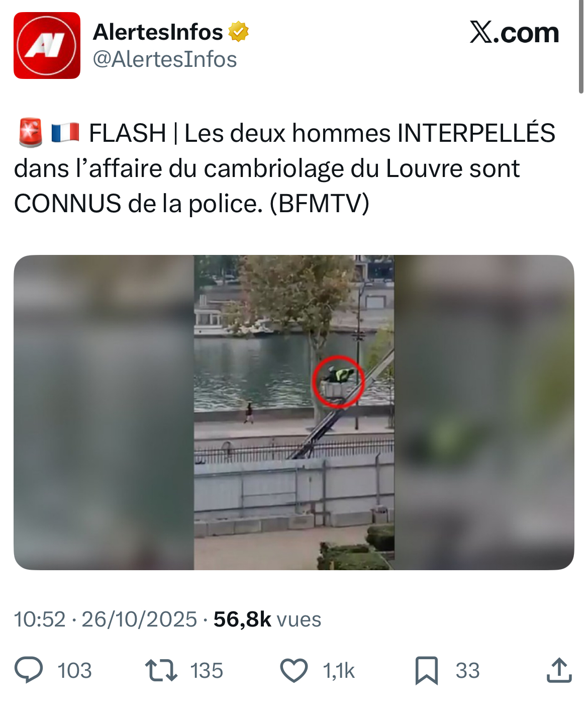Like the post with heart icon
This screenshot has height=712, width=588.
[293, 670]
